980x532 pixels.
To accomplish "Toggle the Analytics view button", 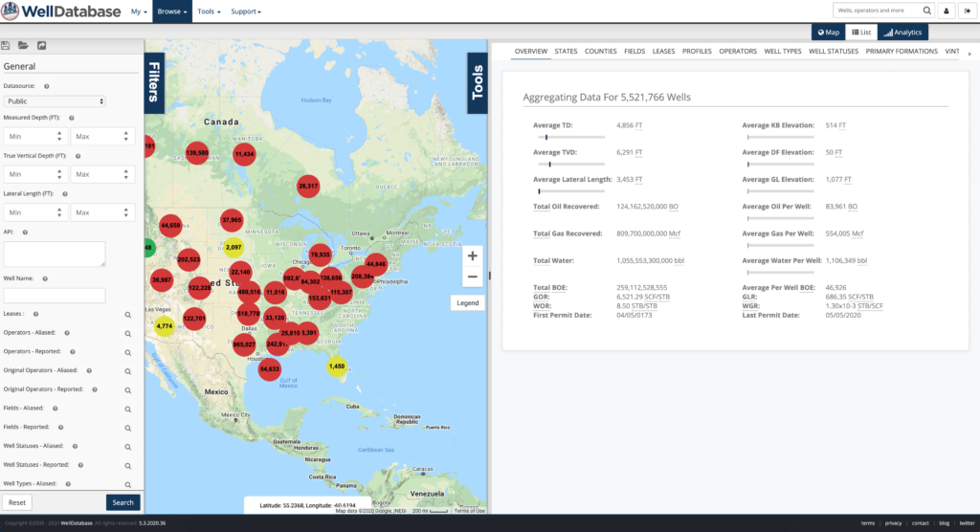I will pyautogui.click(x=902, y=32).
